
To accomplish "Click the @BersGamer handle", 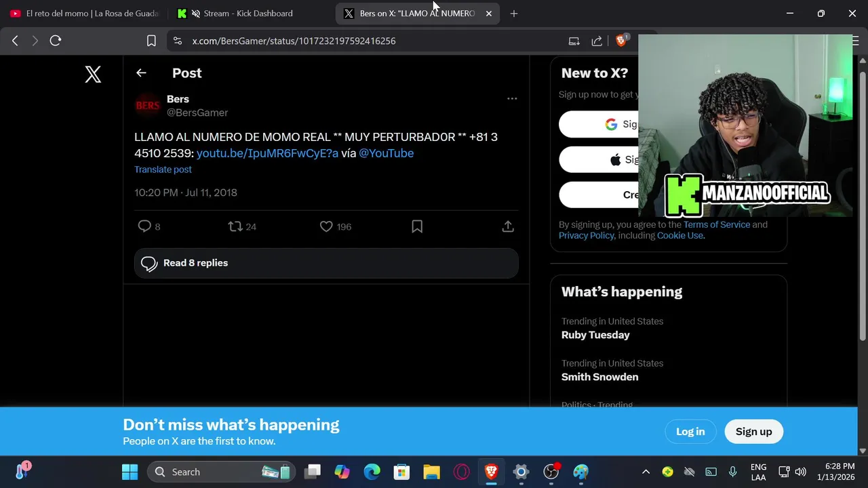I will pyautogui.click(x=197, y=113).
